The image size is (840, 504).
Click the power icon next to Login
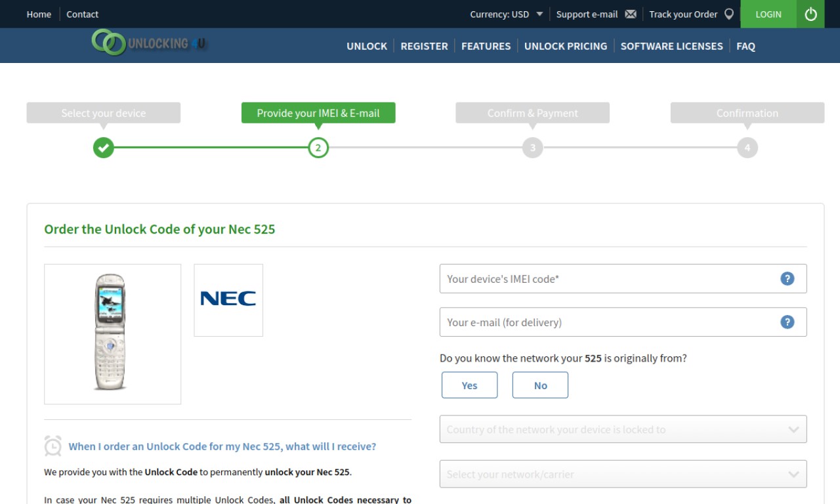pos(811,14)
